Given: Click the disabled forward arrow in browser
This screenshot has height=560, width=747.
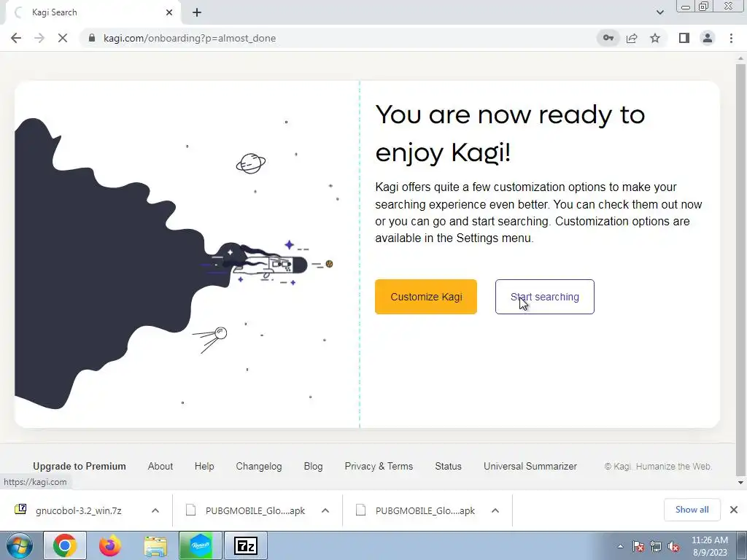Looking at the screenshot, I should (x=39, y=38).
